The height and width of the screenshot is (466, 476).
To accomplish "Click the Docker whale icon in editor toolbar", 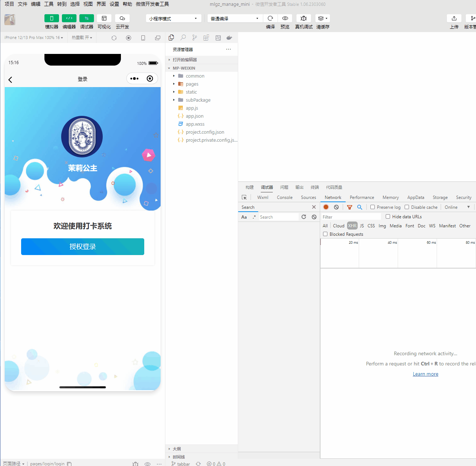I will (229, 38).
